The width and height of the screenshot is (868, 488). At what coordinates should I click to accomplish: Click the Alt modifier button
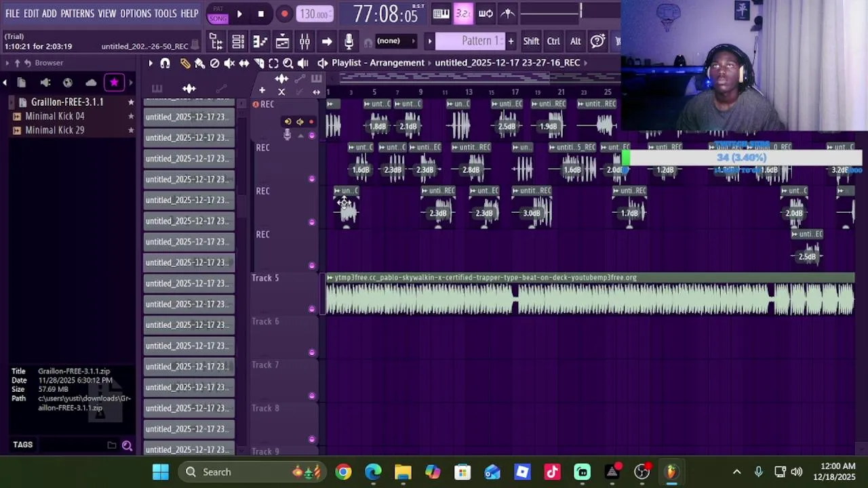tap(575, 41)
